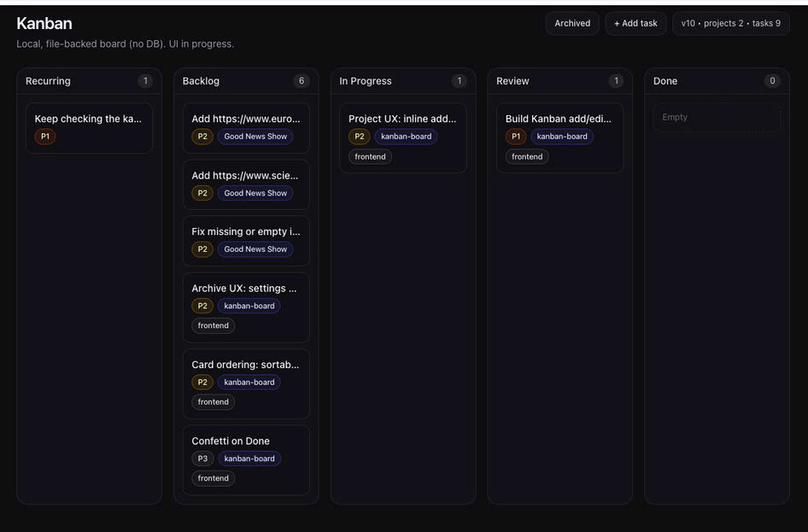
Task: Click kanban-board tag on 'Project UX' card
Action: (x=406, y=137)
